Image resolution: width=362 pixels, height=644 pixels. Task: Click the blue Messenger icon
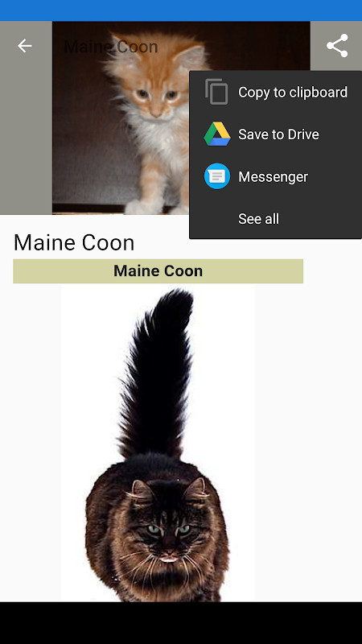point(217,176)
